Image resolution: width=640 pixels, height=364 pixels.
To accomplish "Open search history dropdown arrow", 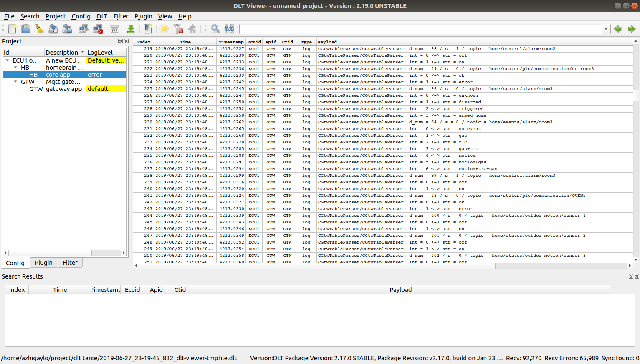I will (x=606, y=29).
